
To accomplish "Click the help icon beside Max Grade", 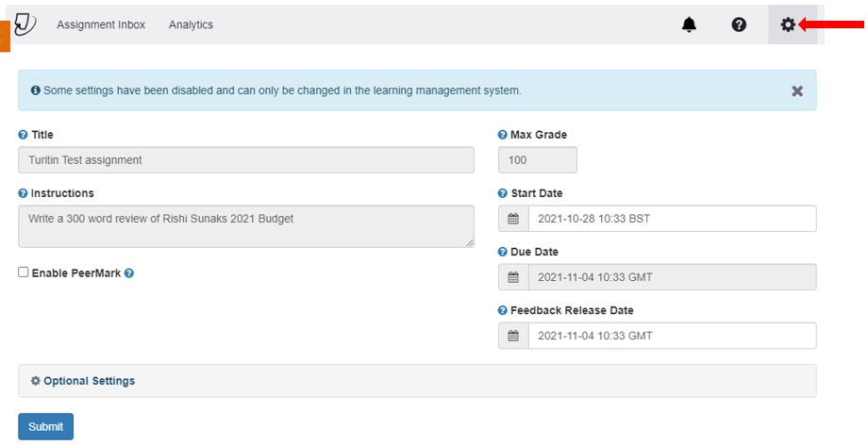I will (x=502, y=135).
